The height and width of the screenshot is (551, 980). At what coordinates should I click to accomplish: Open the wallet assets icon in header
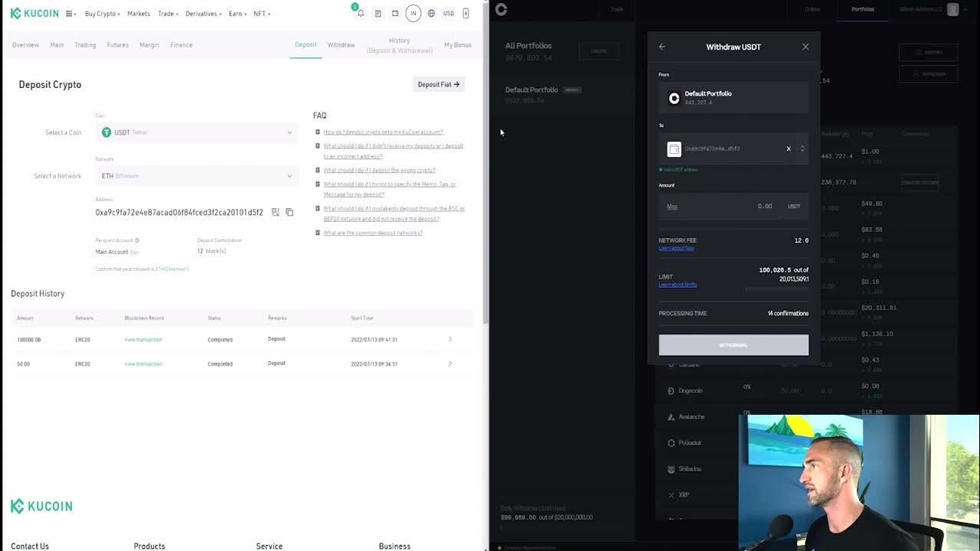(x=395, y=14)
